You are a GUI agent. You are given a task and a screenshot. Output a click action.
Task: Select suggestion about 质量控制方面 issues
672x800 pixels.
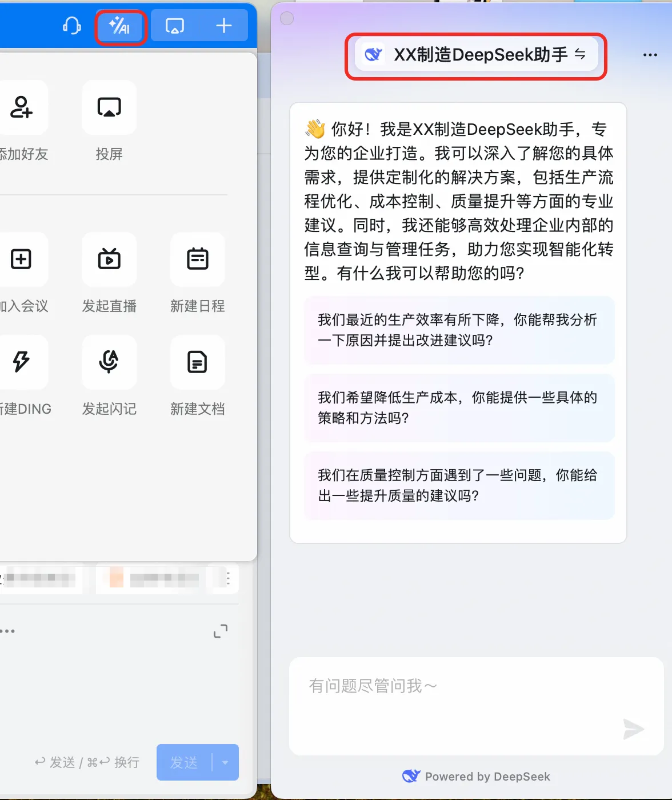point(459,486)
